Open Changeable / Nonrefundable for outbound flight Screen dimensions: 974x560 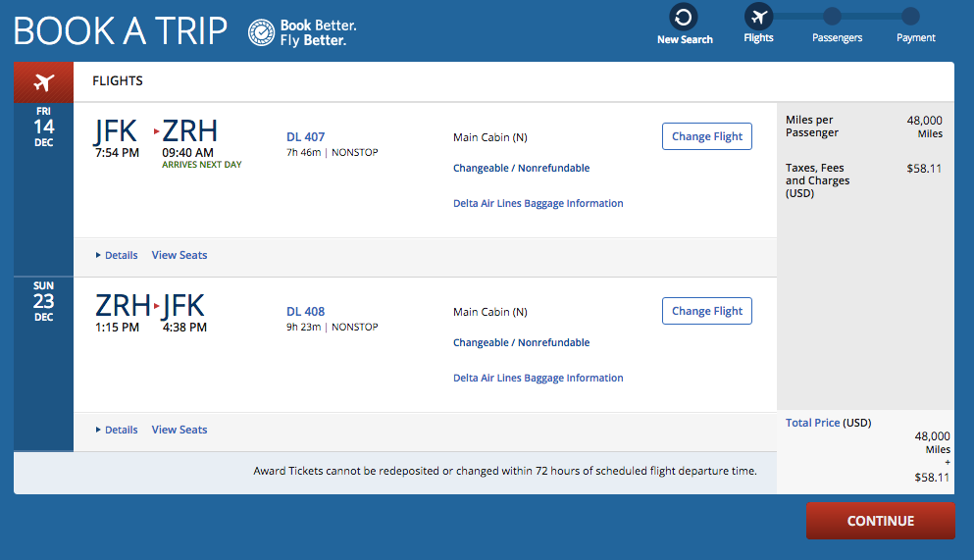coord(521,169)
